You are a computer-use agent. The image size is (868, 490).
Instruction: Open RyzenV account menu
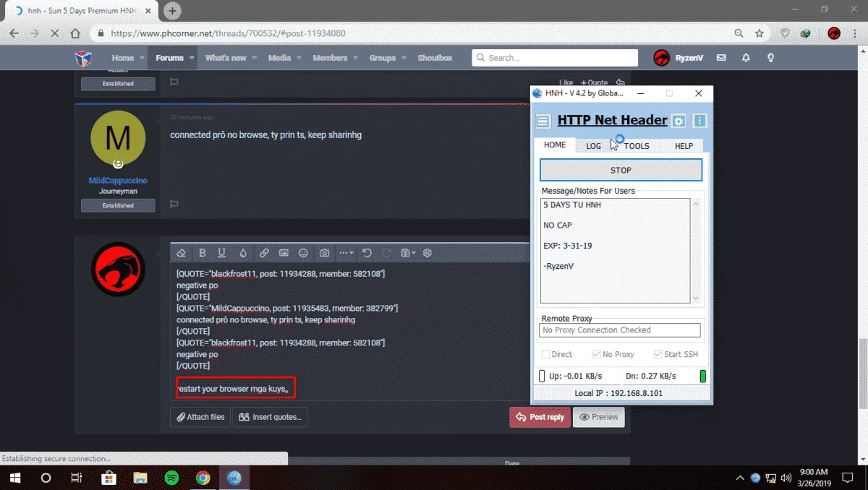[678, 58]
